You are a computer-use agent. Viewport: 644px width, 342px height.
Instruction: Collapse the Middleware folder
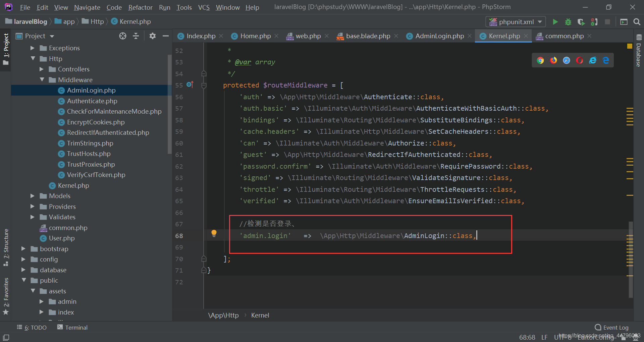pos(42,79)
